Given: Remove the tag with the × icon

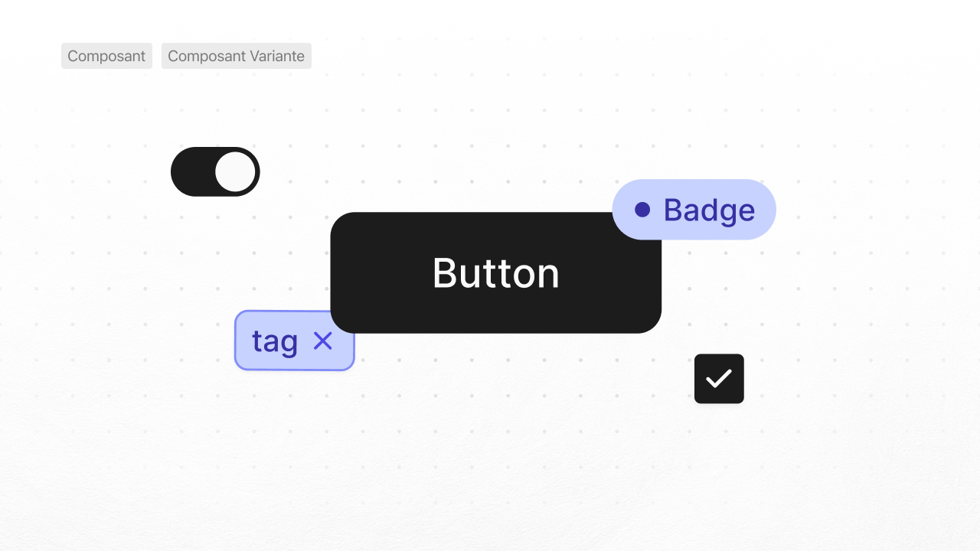Looking at the screenshot, I should pos(323,341).
